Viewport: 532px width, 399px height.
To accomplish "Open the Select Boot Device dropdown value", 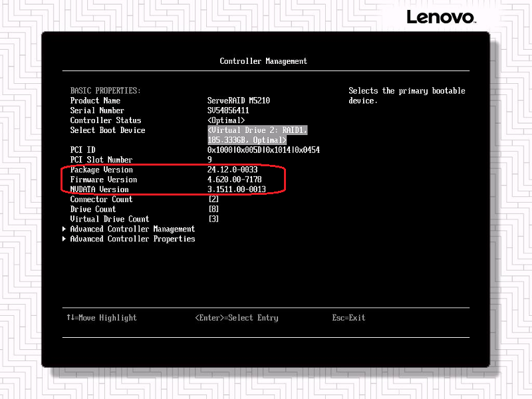I will (x=257, y=135).
